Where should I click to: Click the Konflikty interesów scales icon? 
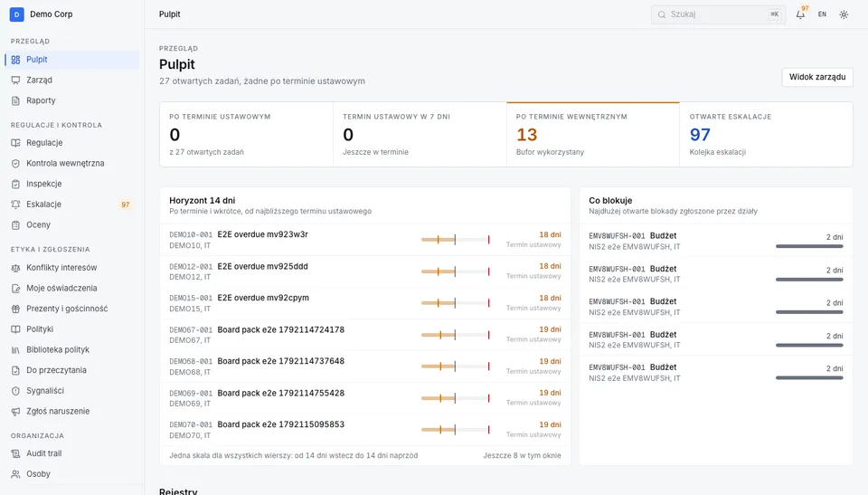pos(15,268)
